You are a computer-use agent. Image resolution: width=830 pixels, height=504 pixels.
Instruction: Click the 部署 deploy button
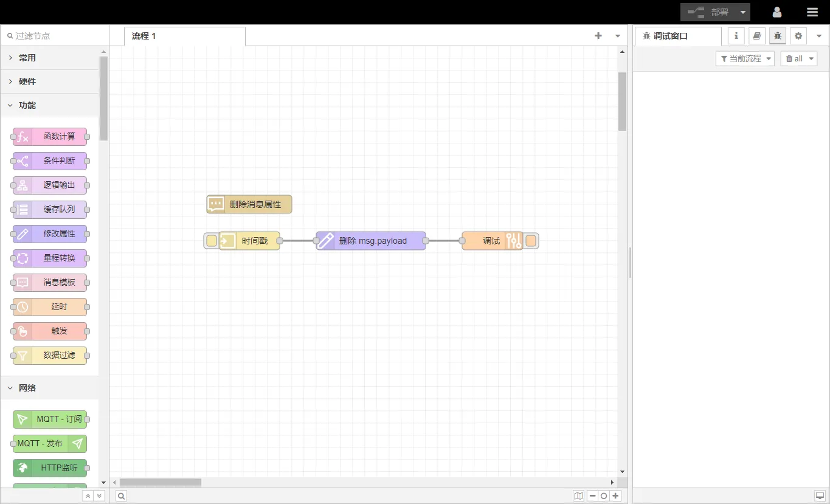point(708,12)
